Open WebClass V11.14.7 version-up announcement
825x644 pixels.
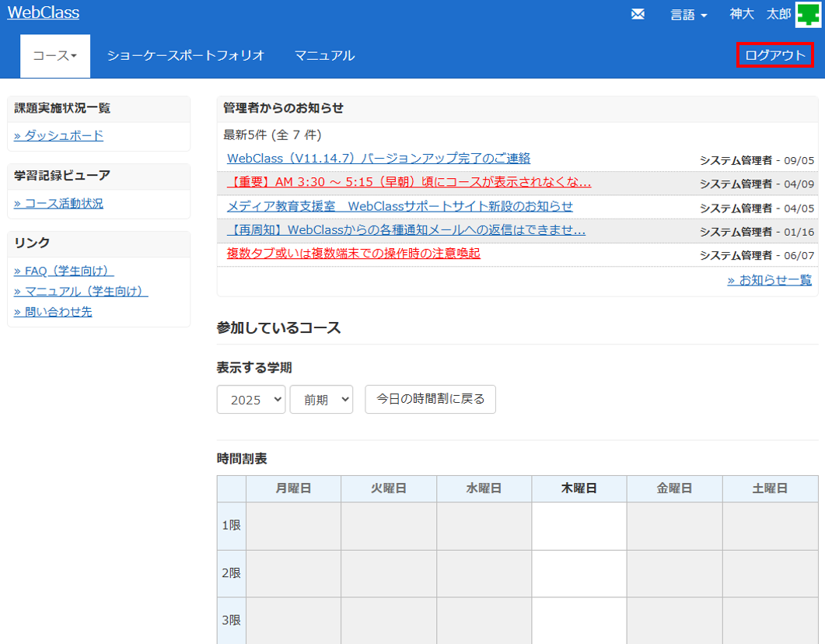[379, 158]
